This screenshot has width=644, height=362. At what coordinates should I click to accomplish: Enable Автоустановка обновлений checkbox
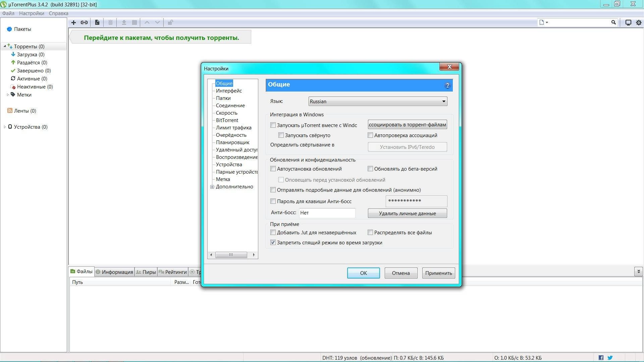pyautogui.click(x=273, y=169)
